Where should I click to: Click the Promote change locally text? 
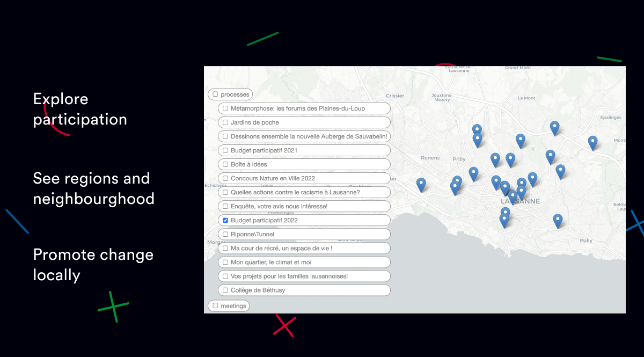click(x=93, y=265)
